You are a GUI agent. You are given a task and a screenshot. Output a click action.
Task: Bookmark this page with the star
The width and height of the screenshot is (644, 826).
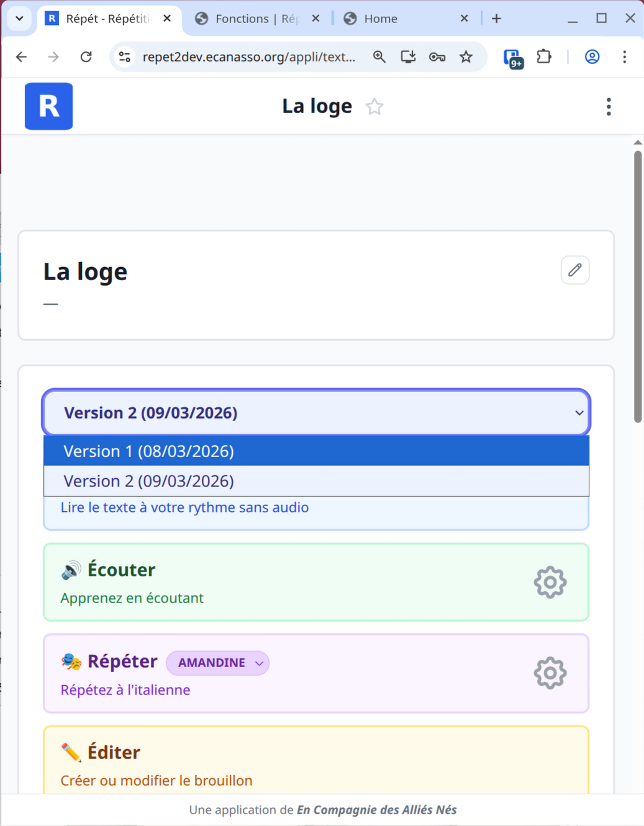[466, 57]
